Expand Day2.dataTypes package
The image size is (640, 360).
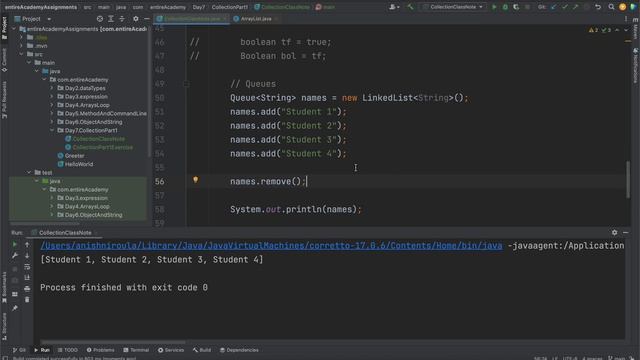click(x=52, y=88)
